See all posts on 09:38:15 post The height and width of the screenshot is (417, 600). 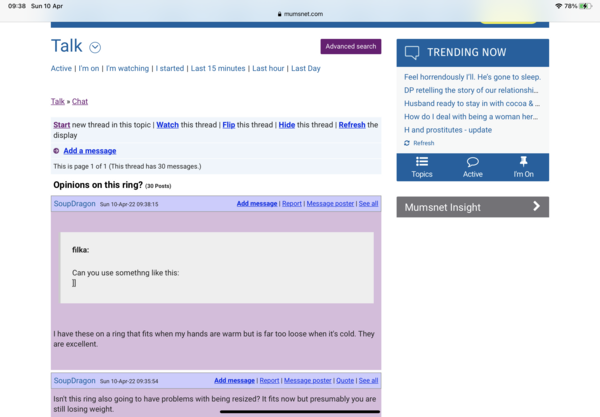pos(368,204)
